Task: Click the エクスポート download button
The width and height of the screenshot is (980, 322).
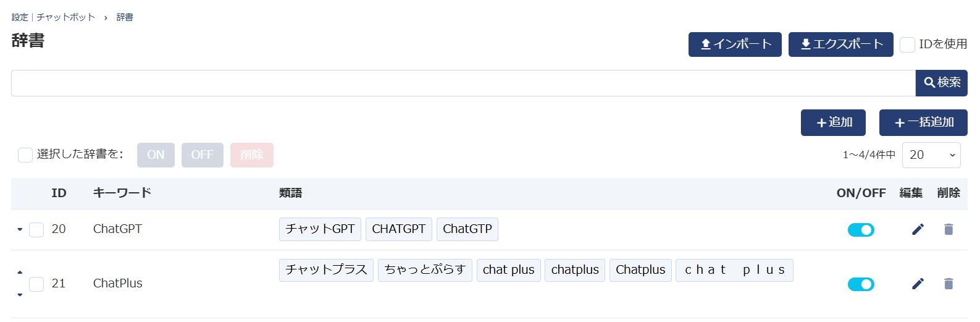Action: click(840, 44)
